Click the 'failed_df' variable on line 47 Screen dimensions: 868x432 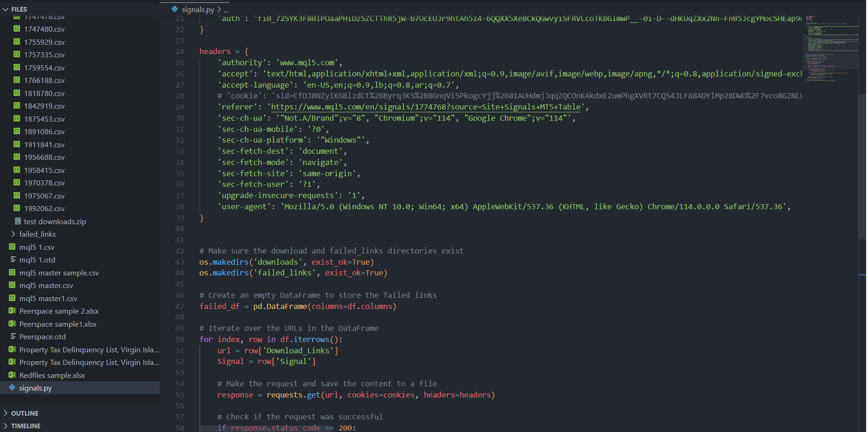point(219,306)
